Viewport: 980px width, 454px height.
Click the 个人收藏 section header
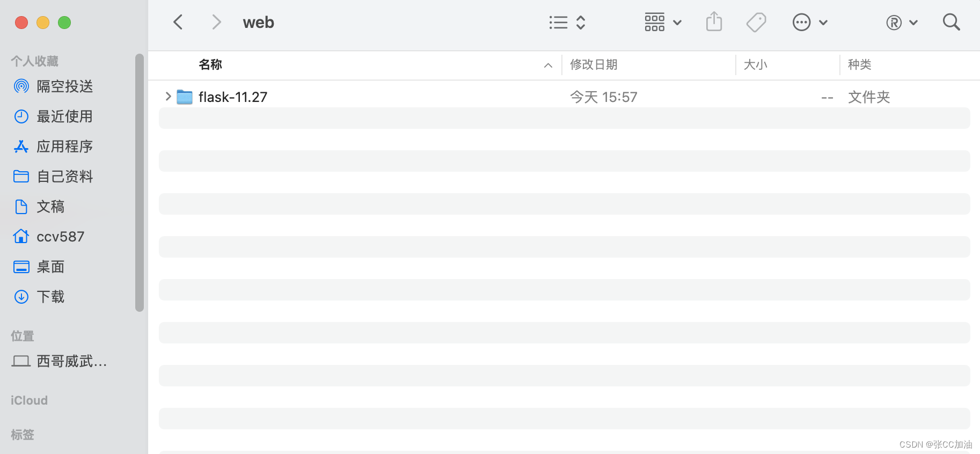click(35, 61)
